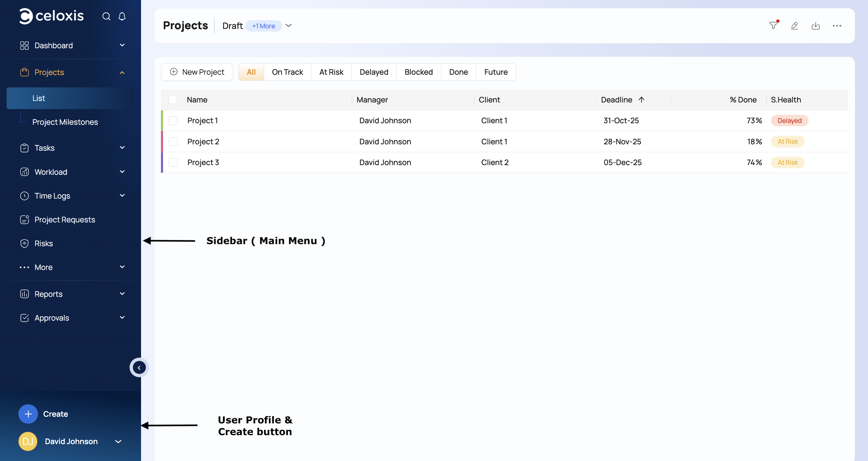Viewport: 868px width, 461px height.
Task: Collapse the sidebar with the round arrow button
Action: point(139,368)
